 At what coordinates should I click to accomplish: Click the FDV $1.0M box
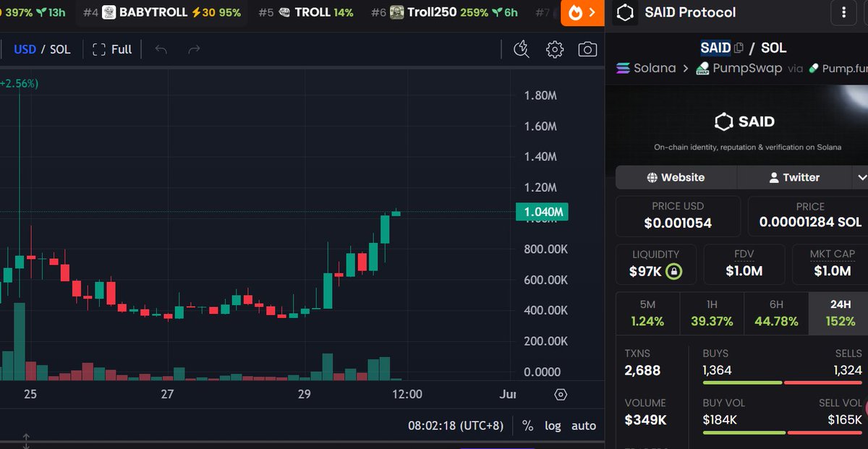click(x=744, y=264)
